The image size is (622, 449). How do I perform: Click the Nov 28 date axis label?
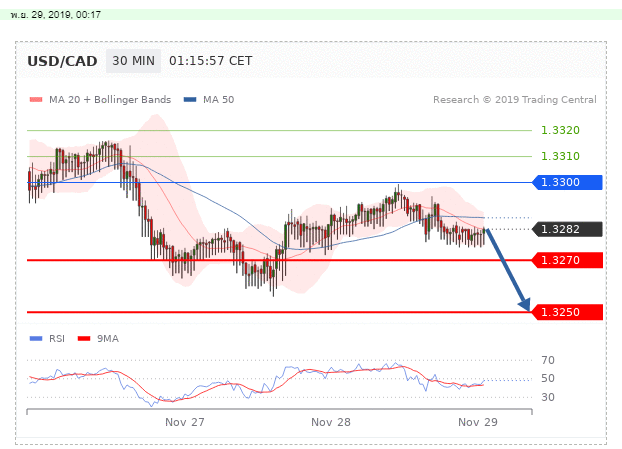coord(331,422)
